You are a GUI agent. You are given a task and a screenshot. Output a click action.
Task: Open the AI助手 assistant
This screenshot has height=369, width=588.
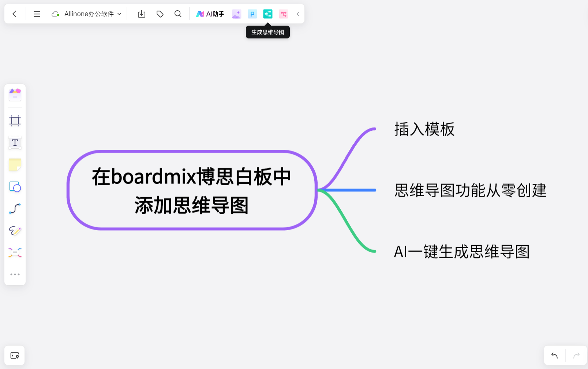coord(210,14)
